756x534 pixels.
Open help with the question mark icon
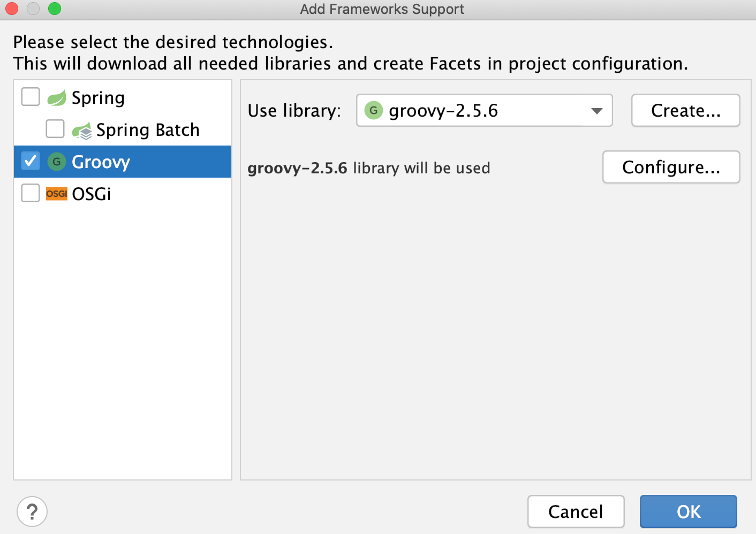coord(32,512)
